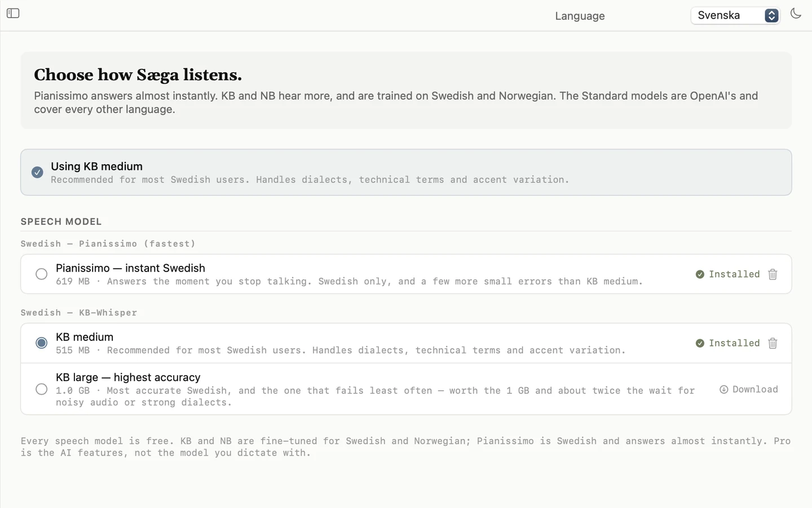Download the KB large model
Screen dimensions: 812x508
click(749, 389)
